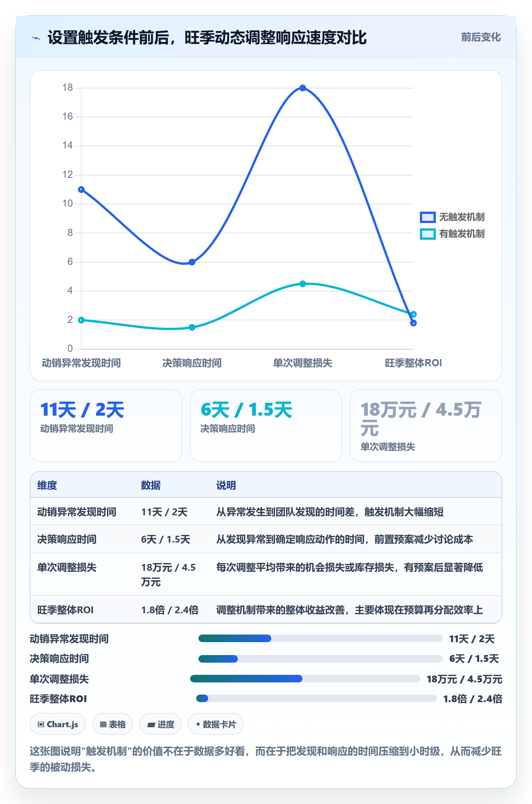Click the 单次调整损失 progress bar
Viewport: 532px width, 804px height.
click(x=305, y=679)
